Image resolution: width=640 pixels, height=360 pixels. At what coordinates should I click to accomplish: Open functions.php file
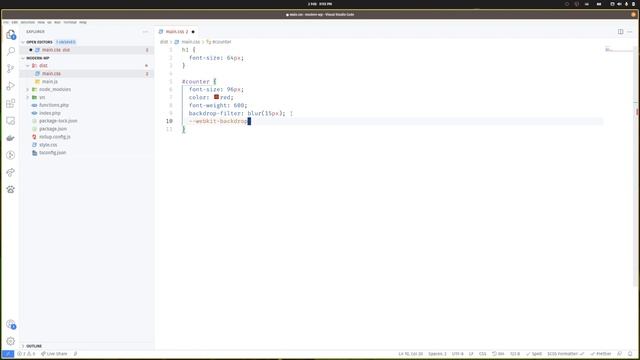click(x=87, y=105)
